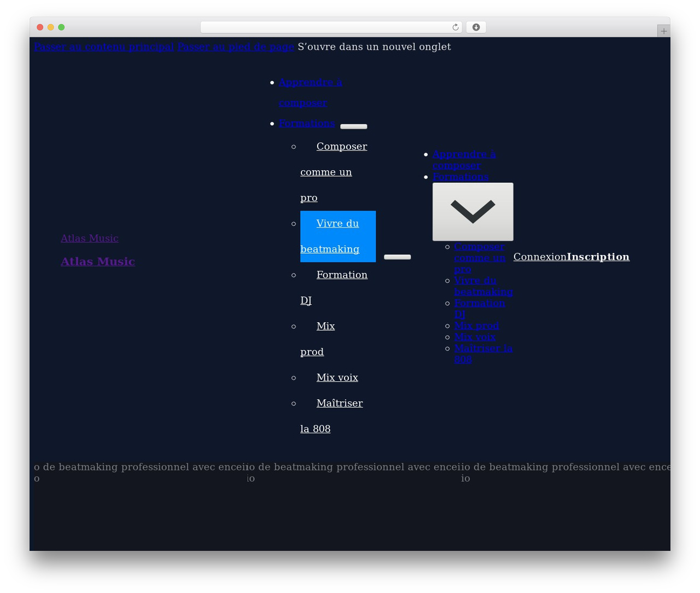Click the download icon beside the address bar
The image size is (700, 593).
point(476,27)
